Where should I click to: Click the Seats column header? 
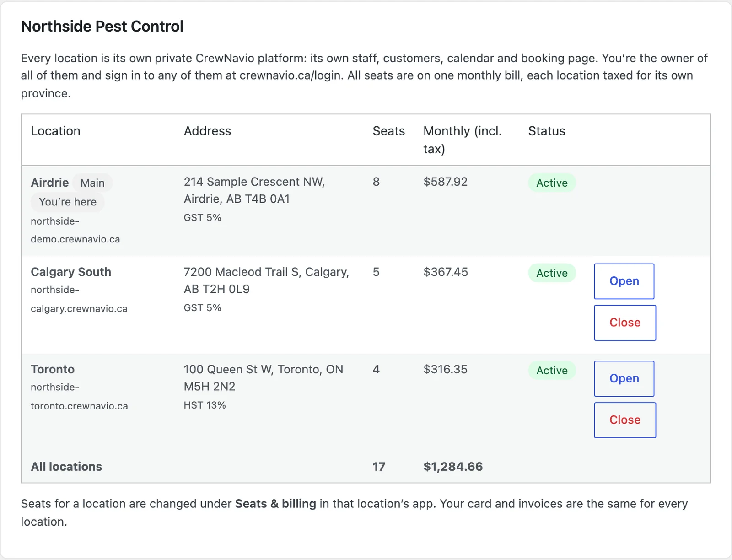coord(388,131)
